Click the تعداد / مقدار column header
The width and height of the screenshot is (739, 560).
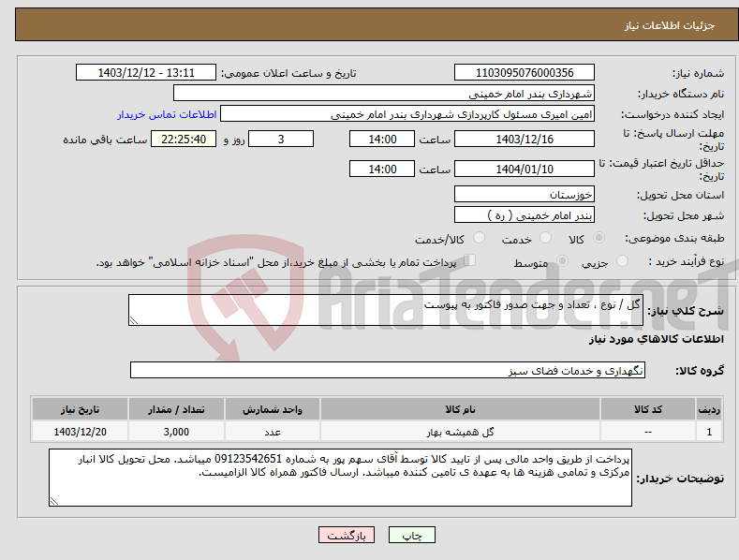[x=176, y=409]
